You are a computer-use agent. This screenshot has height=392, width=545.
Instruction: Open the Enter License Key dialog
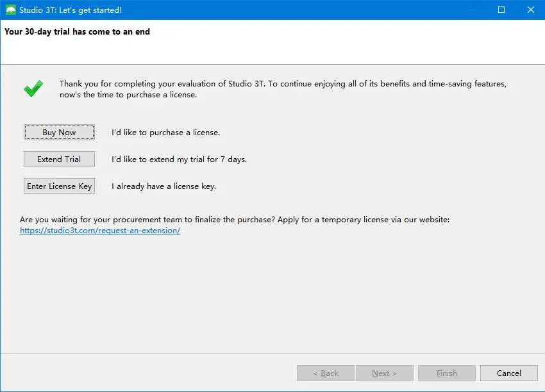click(59, 186)
